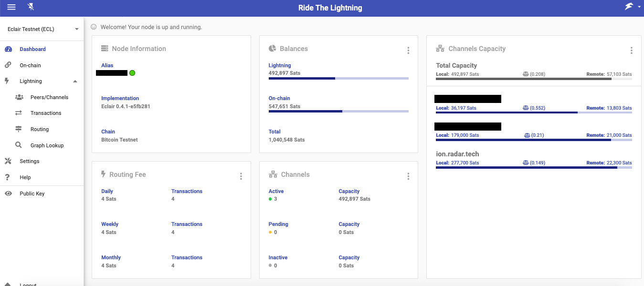Click the Routing Fee bolt icon
The width and height of the screenshot is (644, 286).
(x=104, y=174)
